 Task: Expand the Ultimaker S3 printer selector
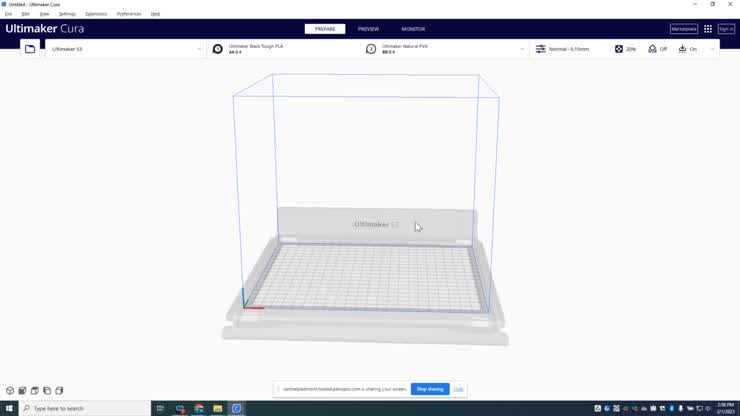coord(126,49)
